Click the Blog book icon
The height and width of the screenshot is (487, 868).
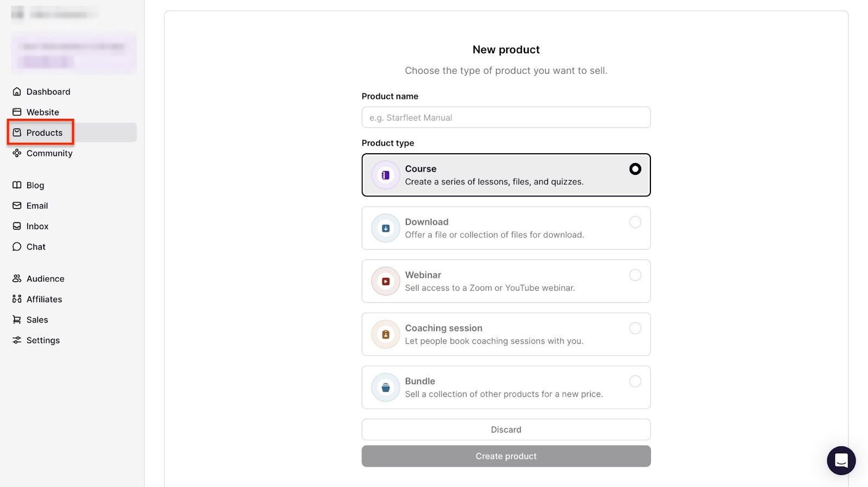coord(17,185)
